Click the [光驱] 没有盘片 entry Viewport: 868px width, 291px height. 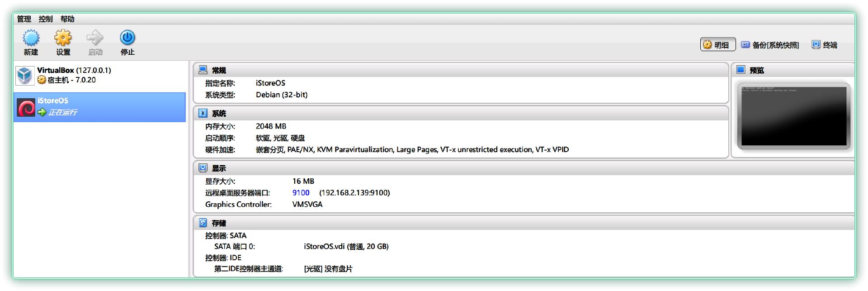pos(328,269)
